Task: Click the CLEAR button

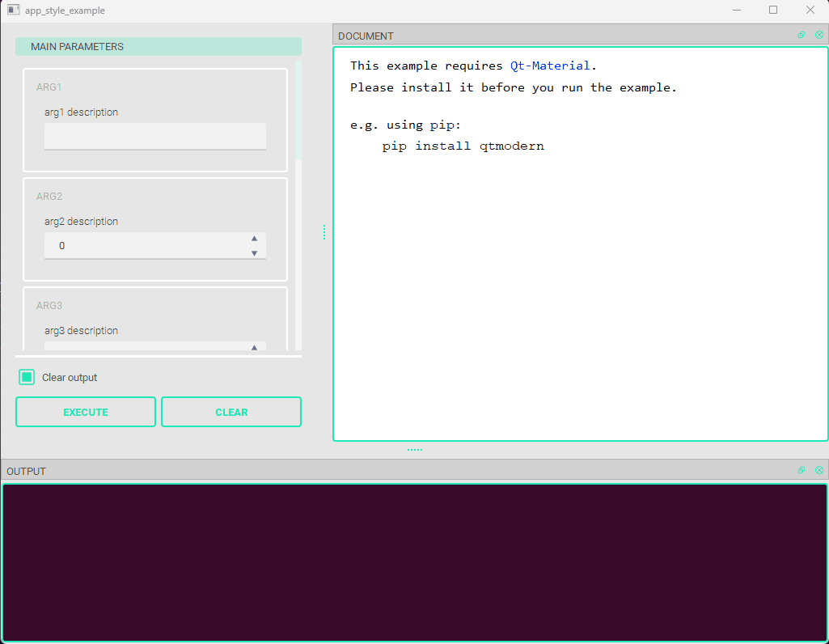Action: [231, 412]
